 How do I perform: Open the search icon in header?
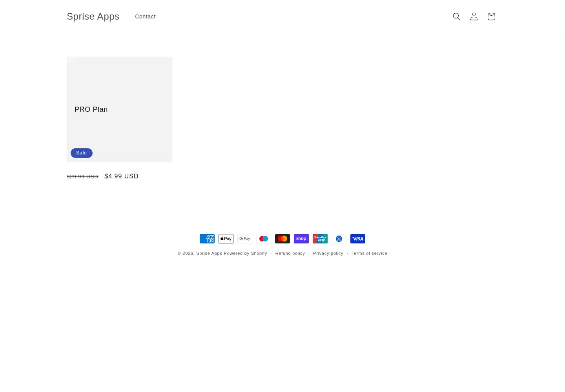(457, 16)
